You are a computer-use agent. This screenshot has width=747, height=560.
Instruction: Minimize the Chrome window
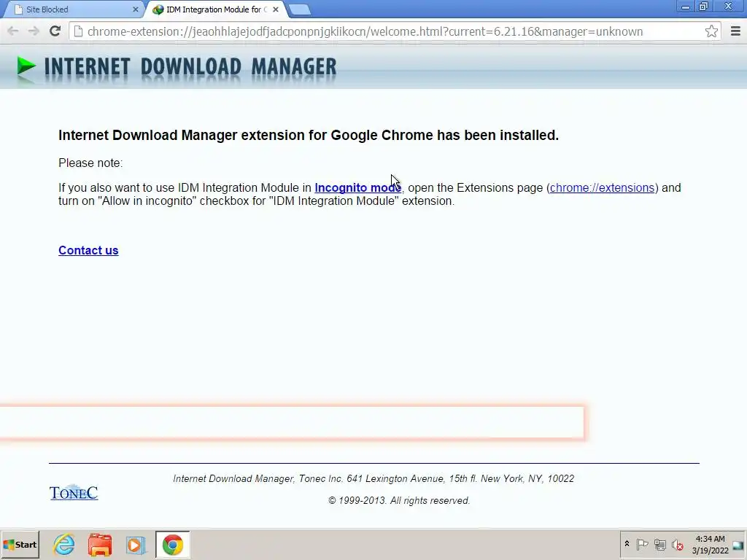pyautogui.click(x=686, y=7)
